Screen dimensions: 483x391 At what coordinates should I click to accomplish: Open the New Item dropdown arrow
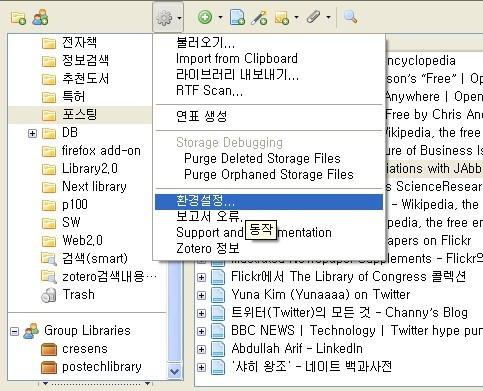pyautogui.click(x=220, y=17)
